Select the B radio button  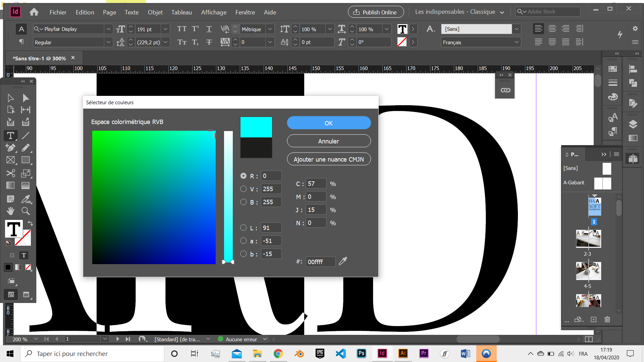coord(243,202)
